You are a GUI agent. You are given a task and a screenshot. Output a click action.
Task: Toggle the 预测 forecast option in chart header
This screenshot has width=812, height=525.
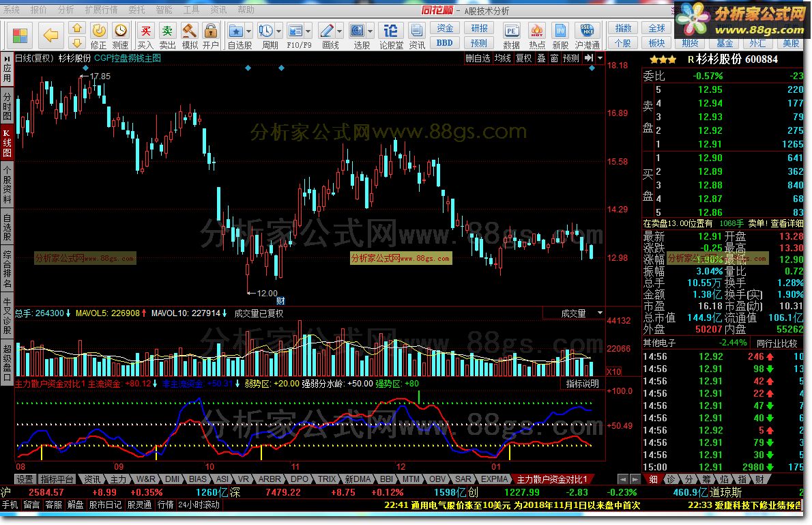tap(571, 58)
